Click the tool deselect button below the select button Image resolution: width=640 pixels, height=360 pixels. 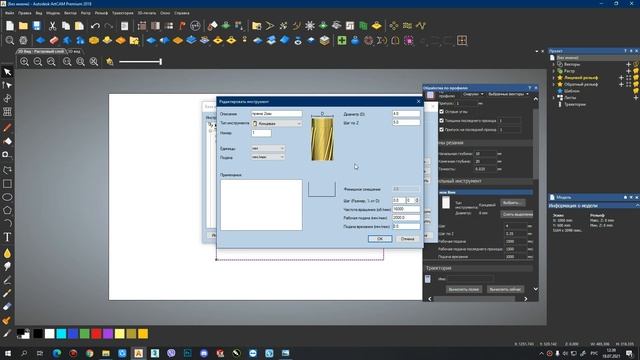click(517, 214)
